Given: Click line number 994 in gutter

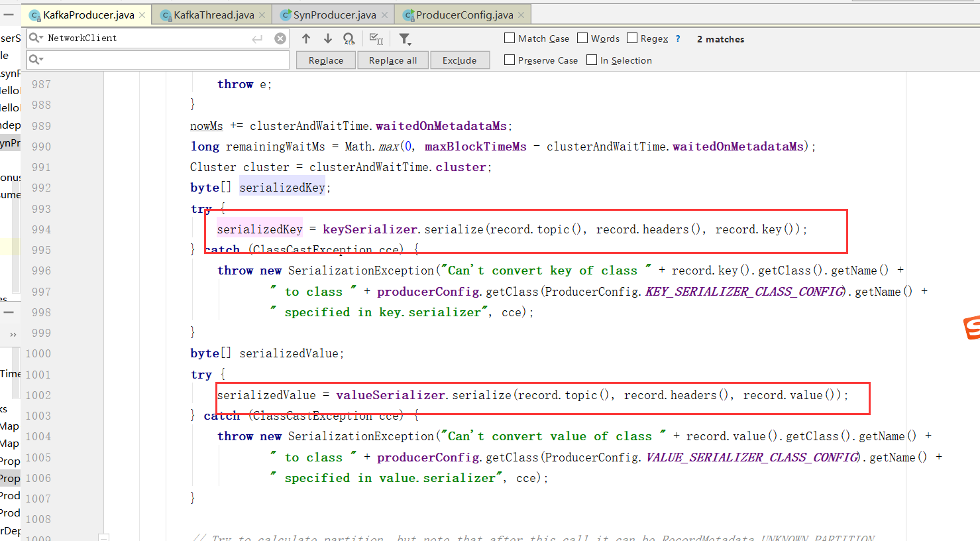Looking at the screenshot, I should (x=41, y=229).
